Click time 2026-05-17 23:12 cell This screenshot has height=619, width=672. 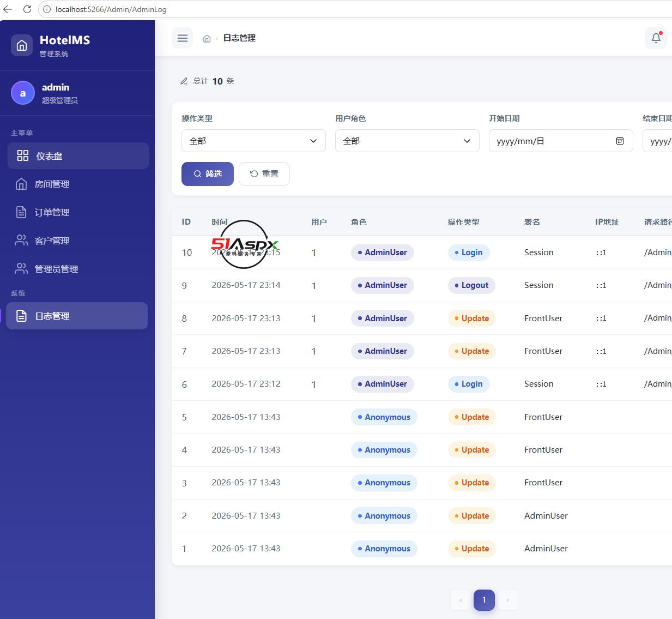click(246, 384)
